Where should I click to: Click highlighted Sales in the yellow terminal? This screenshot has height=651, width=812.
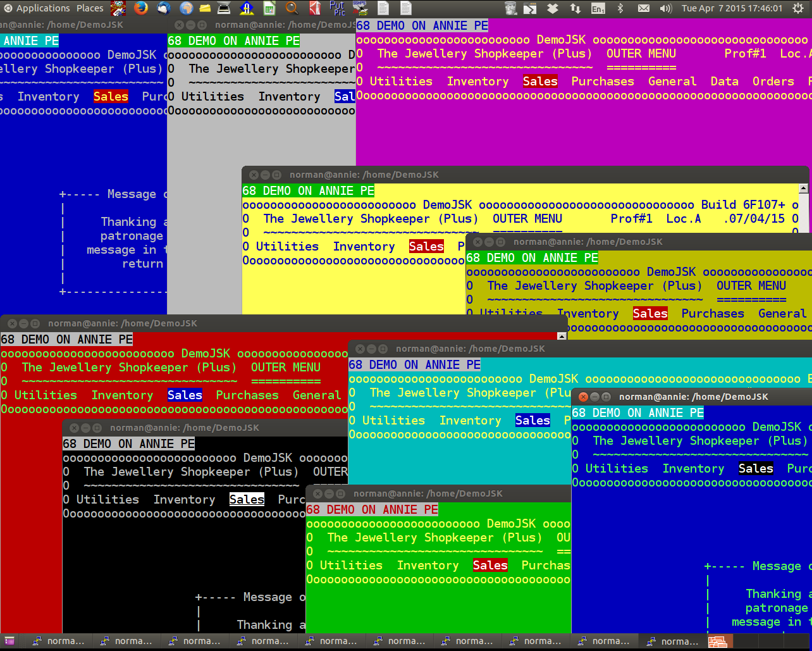click(427, 246)
